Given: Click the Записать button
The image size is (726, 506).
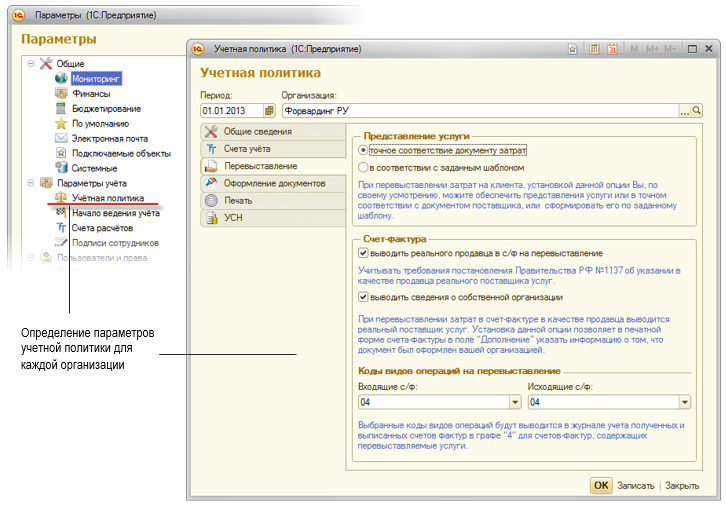Looking at the screenshot, I should [x=636, y=486].
